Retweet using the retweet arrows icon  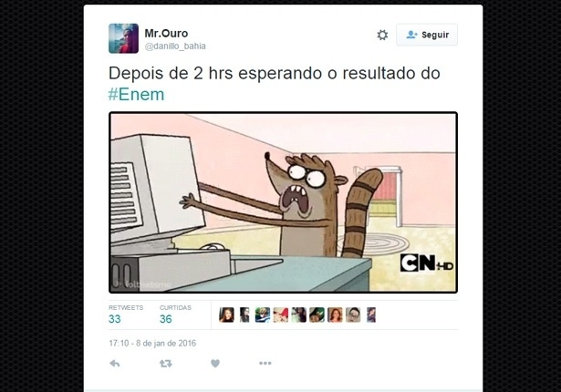coord(166,364)
